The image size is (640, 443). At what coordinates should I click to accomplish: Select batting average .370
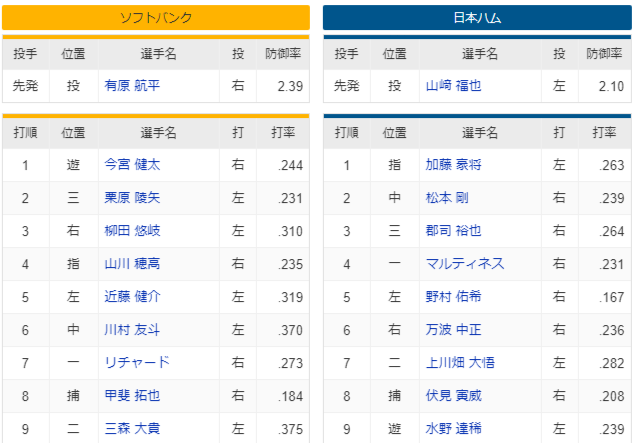pos(290,330)
